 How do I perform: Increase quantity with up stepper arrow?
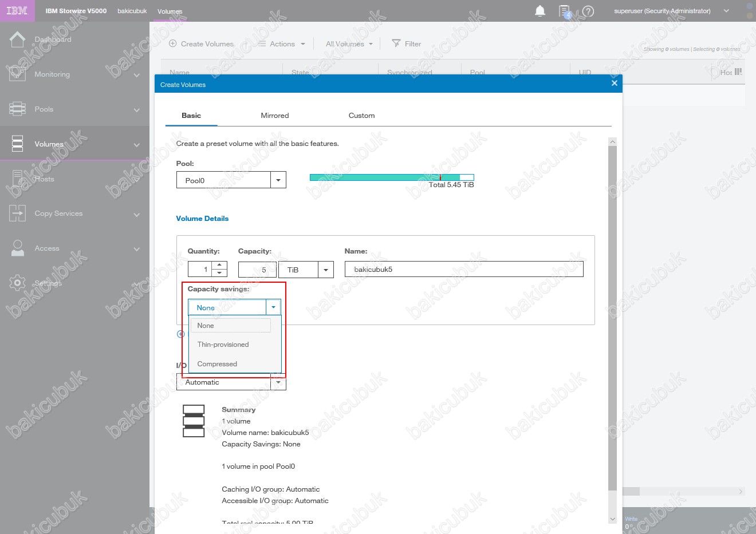pos(219,265)
